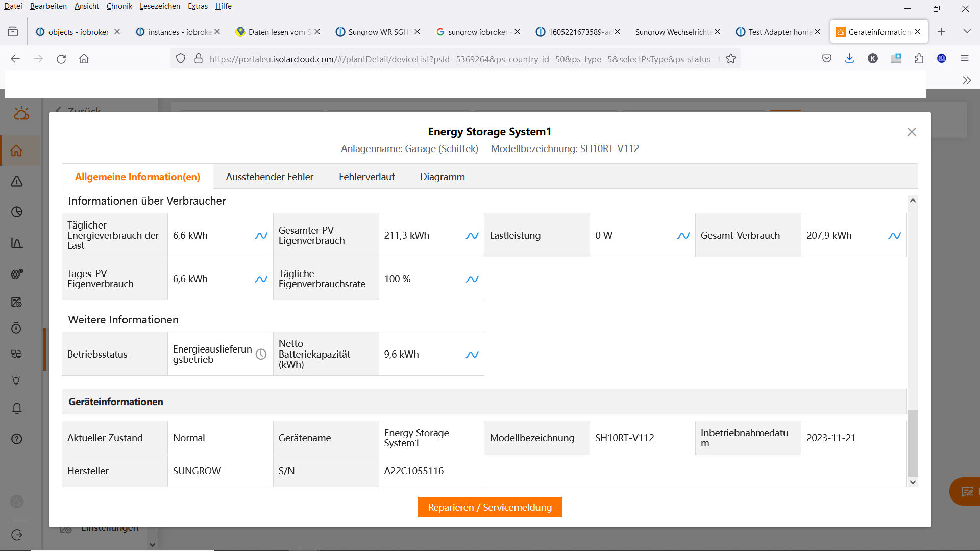Open Firefox downloads arrow icon
Screen dimensions: 980x551
tap(849, 58)
